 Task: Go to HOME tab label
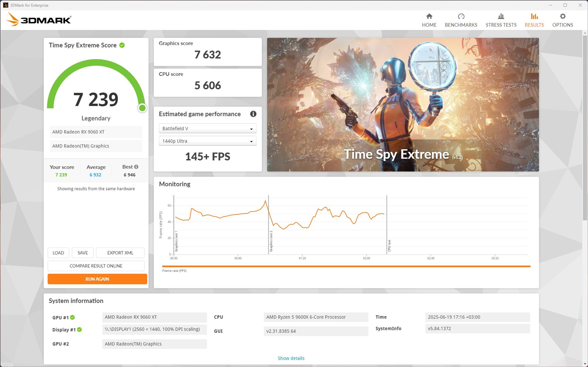coord(429,25)
